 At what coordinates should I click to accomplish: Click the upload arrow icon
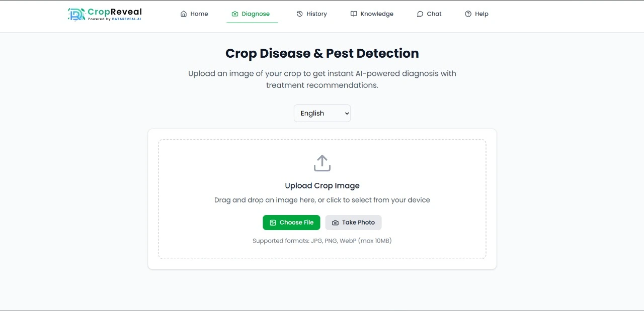pos(322,163)
